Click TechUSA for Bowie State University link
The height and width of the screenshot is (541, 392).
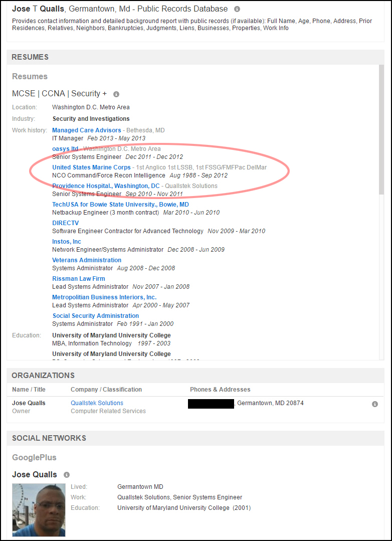point(120,205)
